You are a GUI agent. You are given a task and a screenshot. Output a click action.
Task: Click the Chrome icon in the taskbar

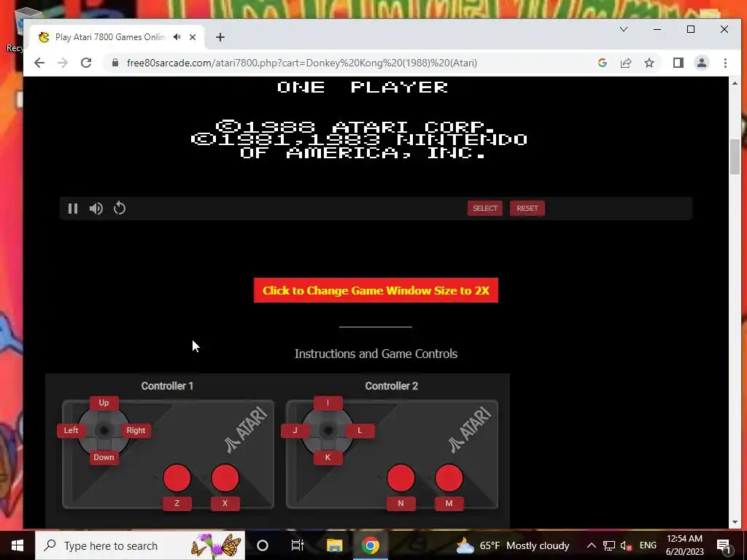click(370, 545)
